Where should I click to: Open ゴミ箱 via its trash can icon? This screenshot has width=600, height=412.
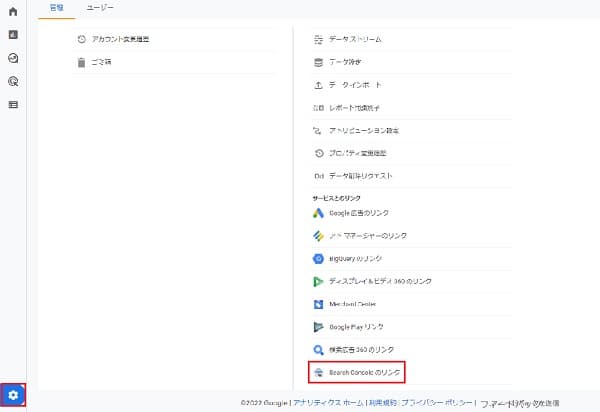coord(81,62)
